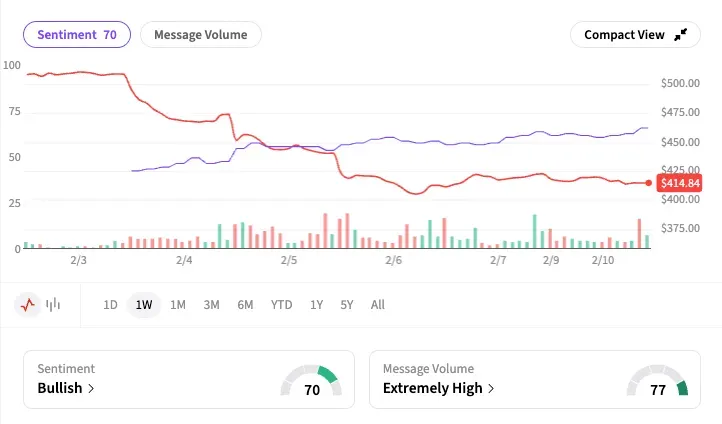
Task: Switch to line chart view icon
Action: pos(29,304)
